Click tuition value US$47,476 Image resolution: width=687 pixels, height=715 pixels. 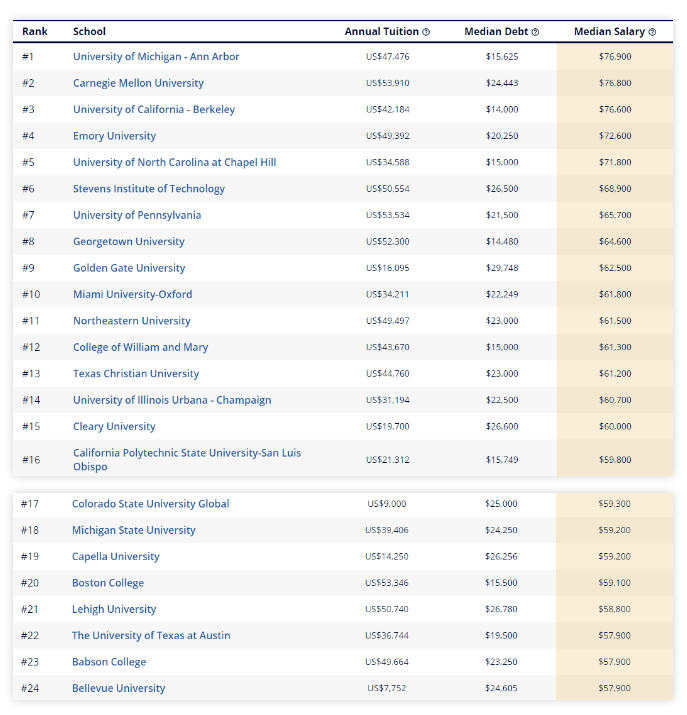point(387,57)
